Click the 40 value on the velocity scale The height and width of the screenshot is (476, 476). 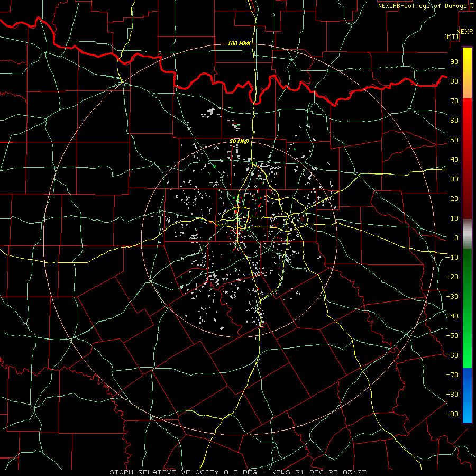[454, 159]
